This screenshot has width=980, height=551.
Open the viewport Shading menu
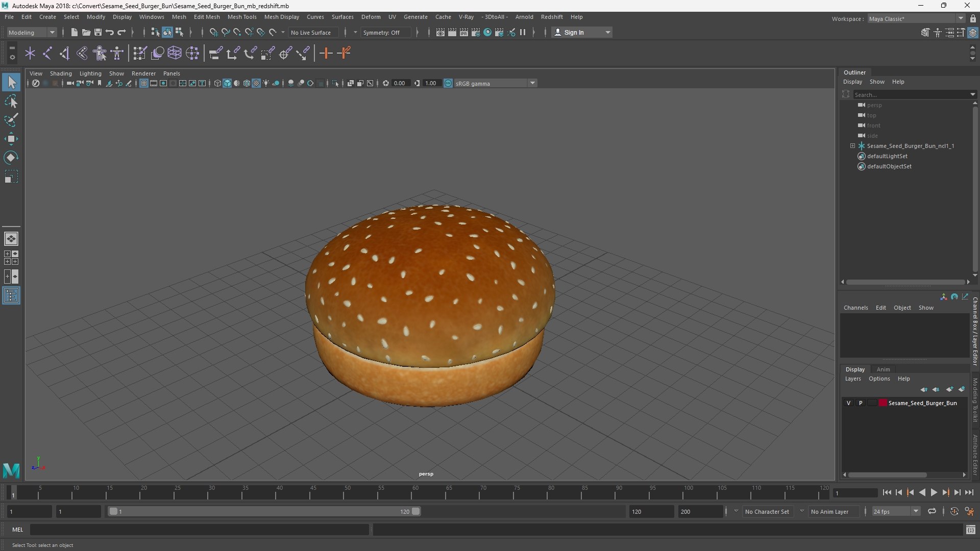(x=61, y=73)
